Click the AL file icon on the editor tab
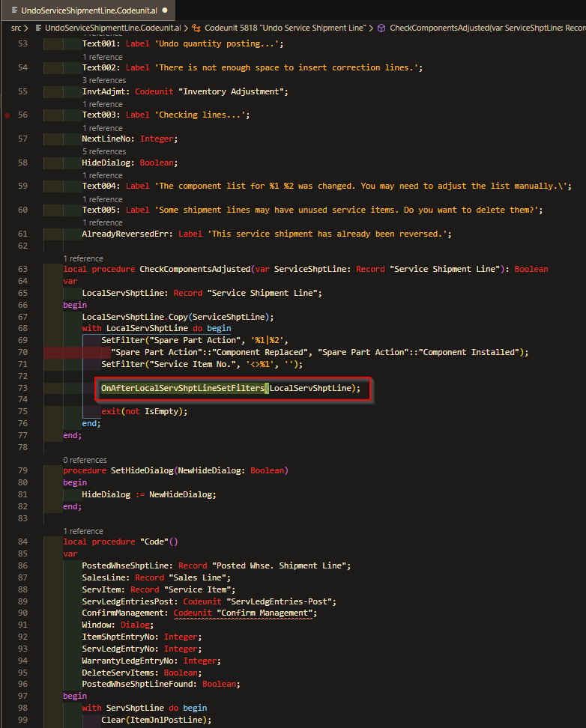Image resolution: width=586 pixels, height=728 pixels. coord(14,10)
